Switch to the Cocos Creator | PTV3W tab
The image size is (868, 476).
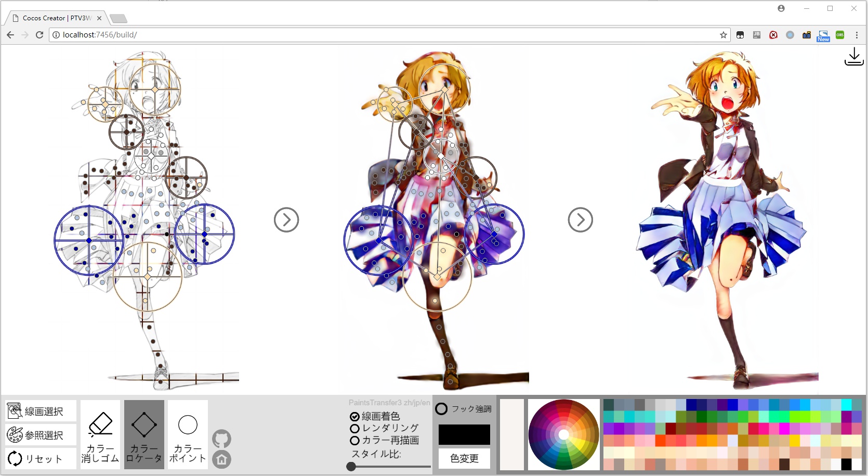(x=57, y=18)
